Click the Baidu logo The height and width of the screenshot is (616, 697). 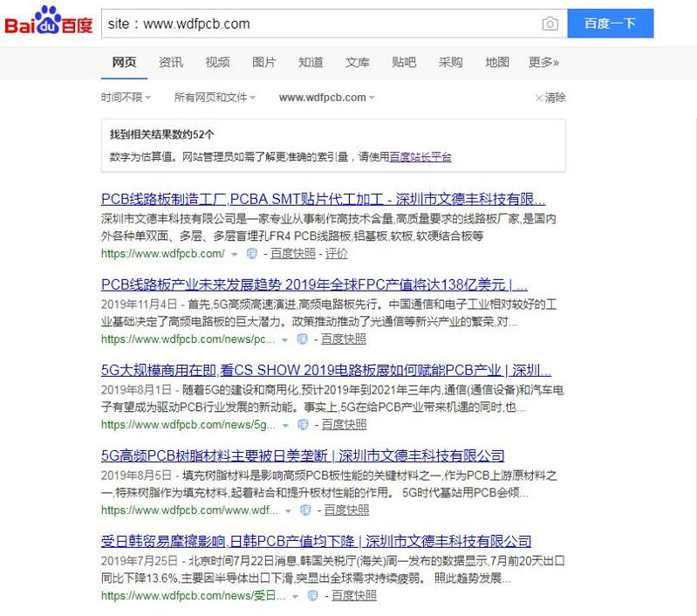pos(49,21)
